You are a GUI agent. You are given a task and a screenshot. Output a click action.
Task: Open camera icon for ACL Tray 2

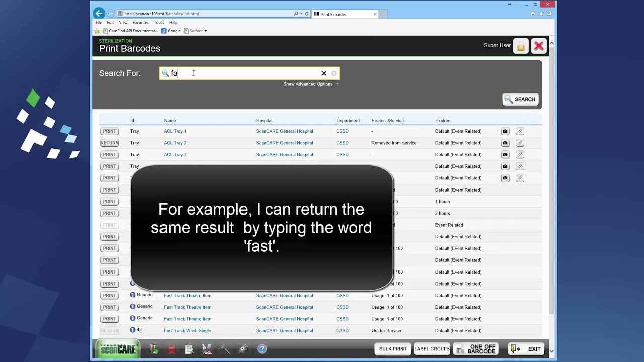505,143
